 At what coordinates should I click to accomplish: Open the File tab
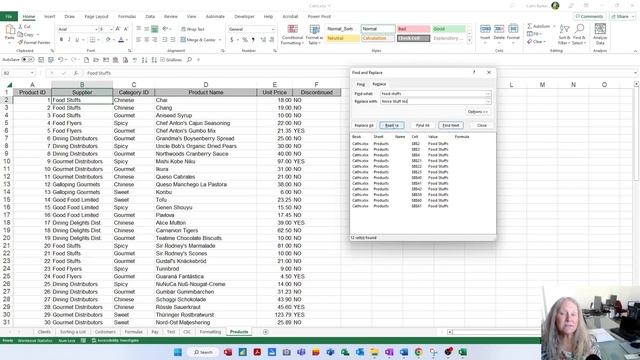pos(9,16)
